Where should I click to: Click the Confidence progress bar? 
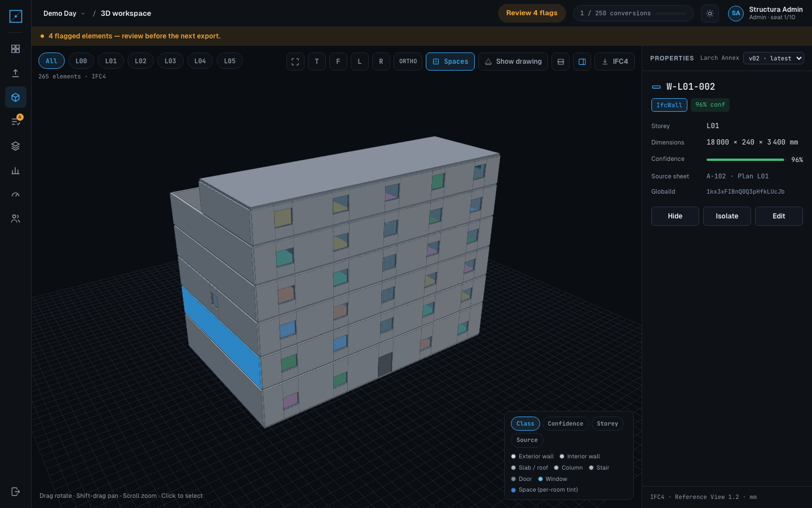point(745,160)
